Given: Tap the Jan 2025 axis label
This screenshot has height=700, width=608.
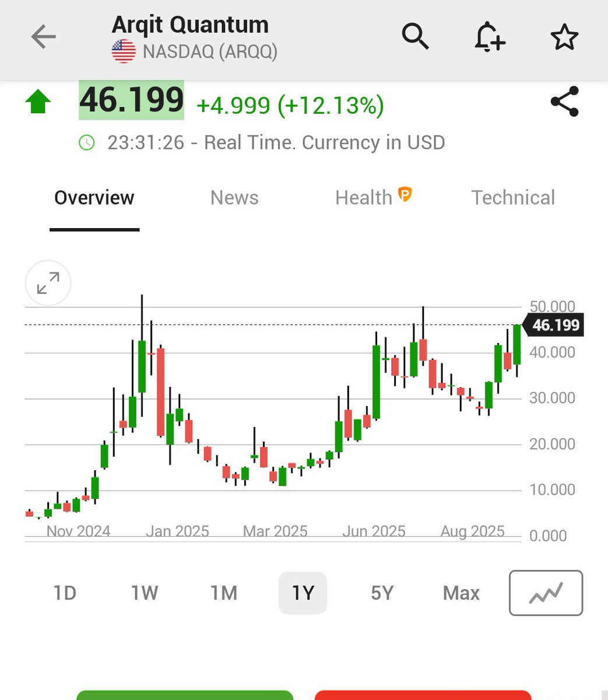Looking at the screenshot, I should point(177,531).
